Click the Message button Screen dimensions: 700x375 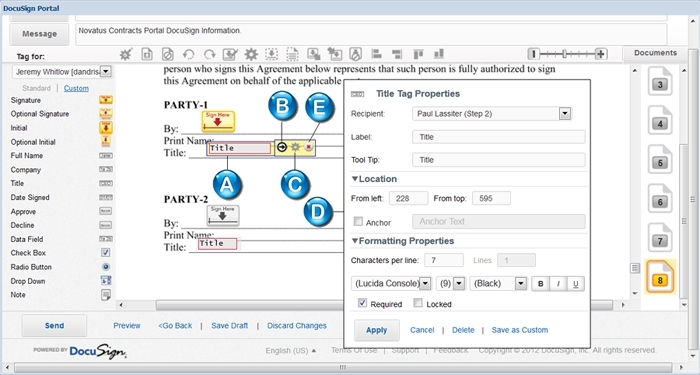coord(39,34)
